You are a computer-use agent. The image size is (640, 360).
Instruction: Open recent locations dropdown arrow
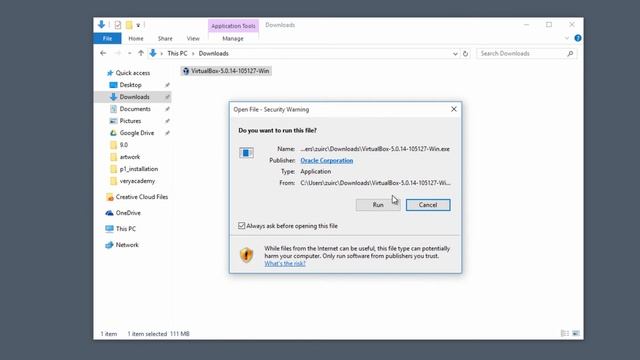(129, 53)
